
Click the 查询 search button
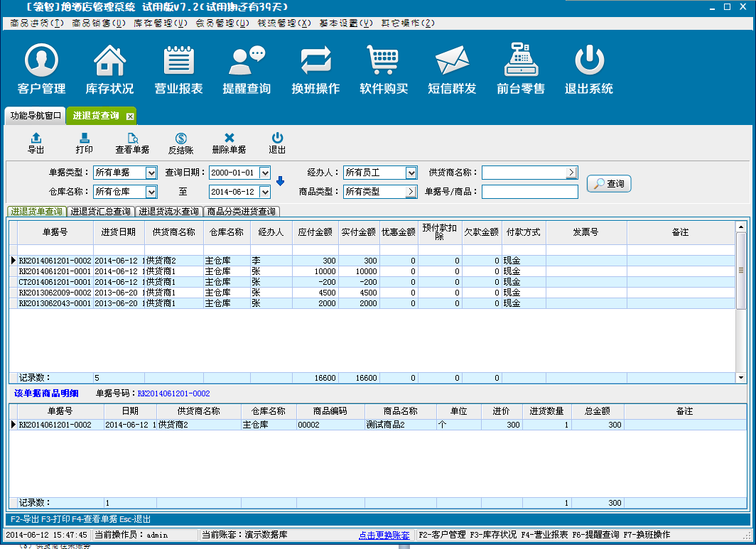pos(609,184)
